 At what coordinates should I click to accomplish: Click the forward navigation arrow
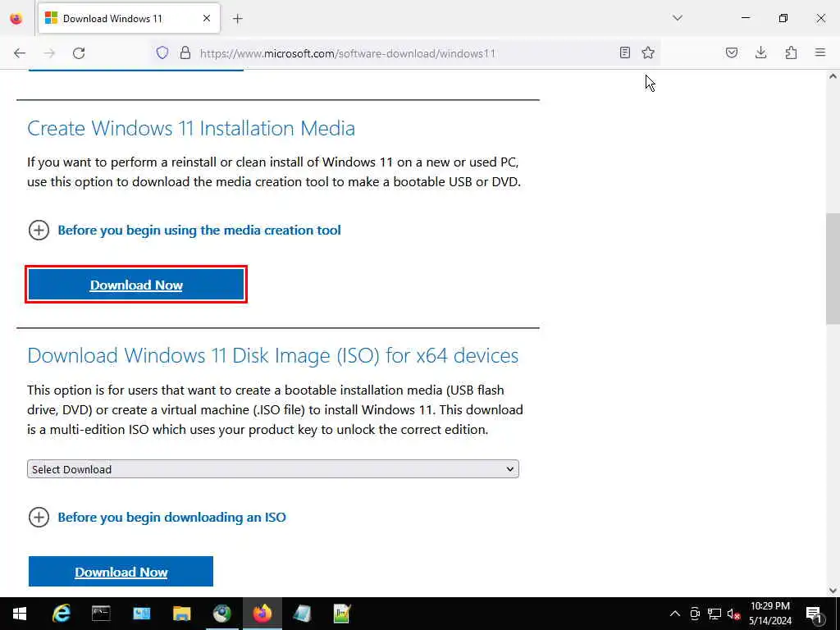(x=49, y=53)
